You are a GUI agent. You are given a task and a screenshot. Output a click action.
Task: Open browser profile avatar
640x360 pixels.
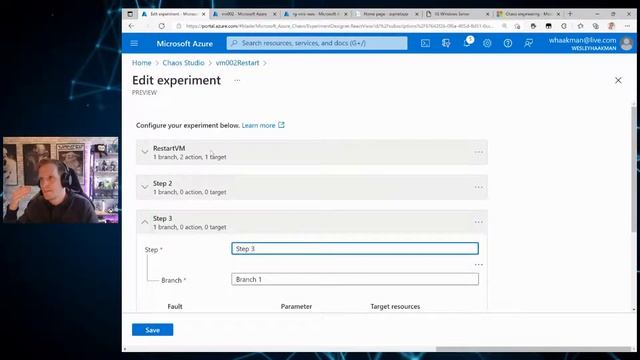[x=611, y=26]
